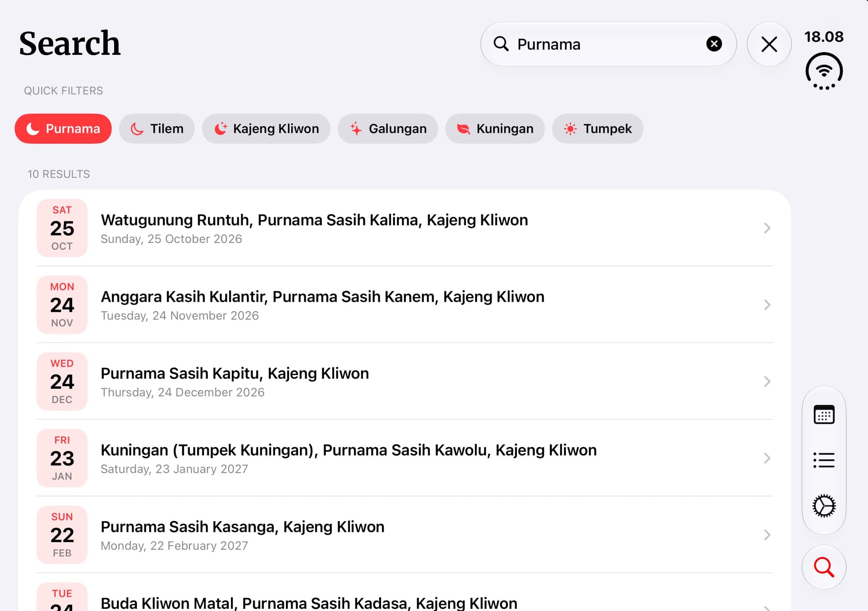
Task: Click the magnifier icon in search field
Action: [x=501, y=44]
